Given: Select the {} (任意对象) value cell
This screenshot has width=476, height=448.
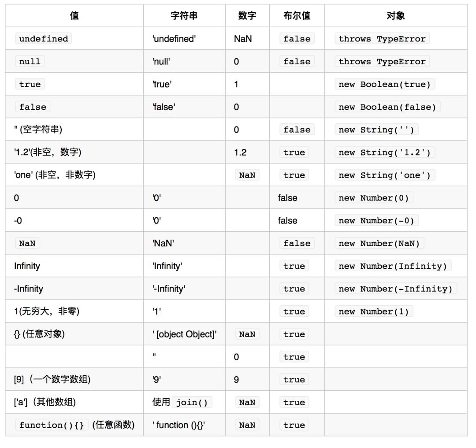Looking at the screenshot, I should (39, 334).
